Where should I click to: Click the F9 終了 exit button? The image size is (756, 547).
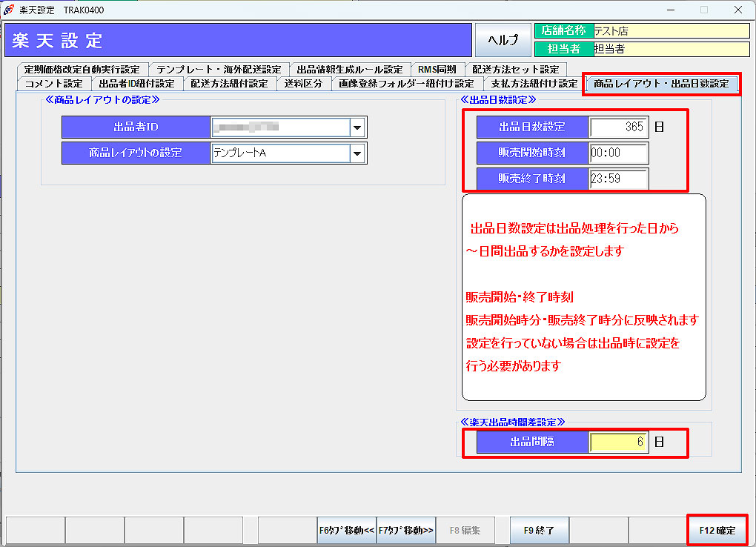tap(539, 530)
